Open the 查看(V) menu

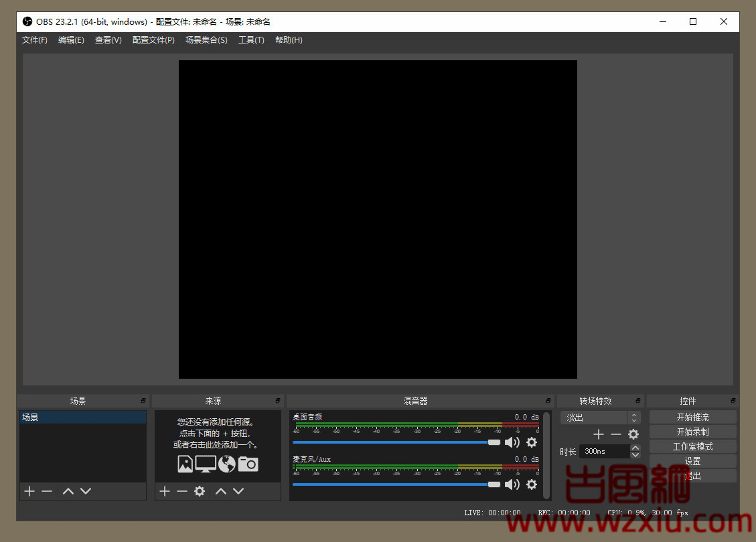tap(108, 40)
